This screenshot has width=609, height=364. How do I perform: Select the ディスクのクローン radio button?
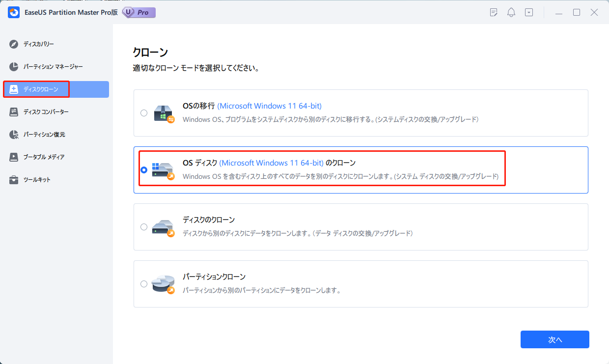coord(144,227)
